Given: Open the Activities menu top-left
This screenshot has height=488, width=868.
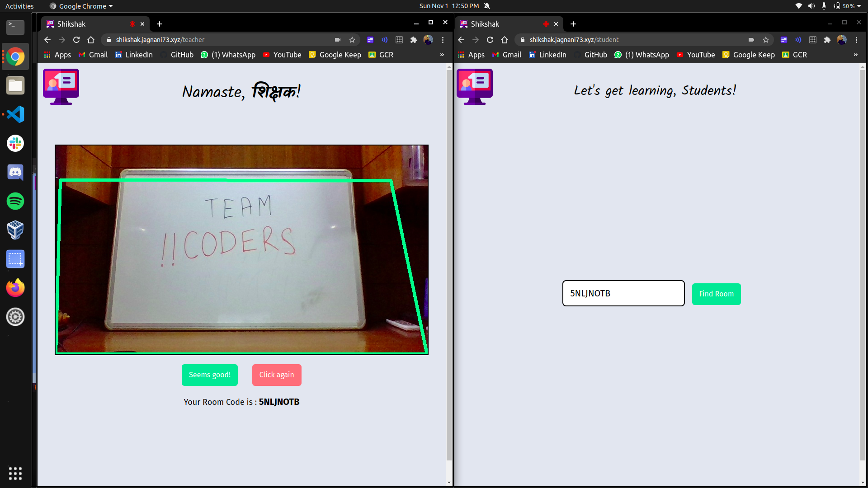Looking at the screenshot, I should 20,5.
